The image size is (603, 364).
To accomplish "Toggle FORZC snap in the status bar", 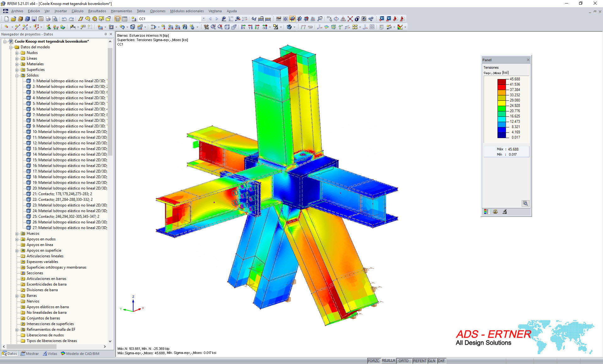I will [x=374, y=361].
